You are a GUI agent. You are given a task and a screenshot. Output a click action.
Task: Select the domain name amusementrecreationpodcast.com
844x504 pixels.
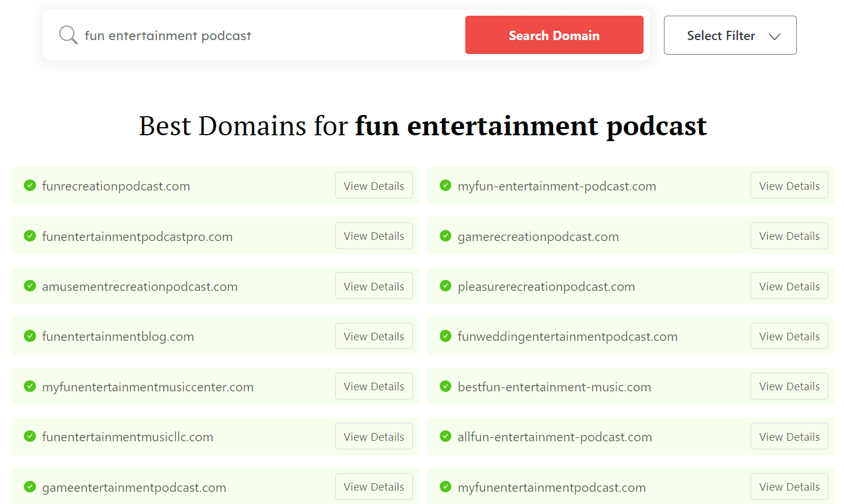(x=140, y=286)
